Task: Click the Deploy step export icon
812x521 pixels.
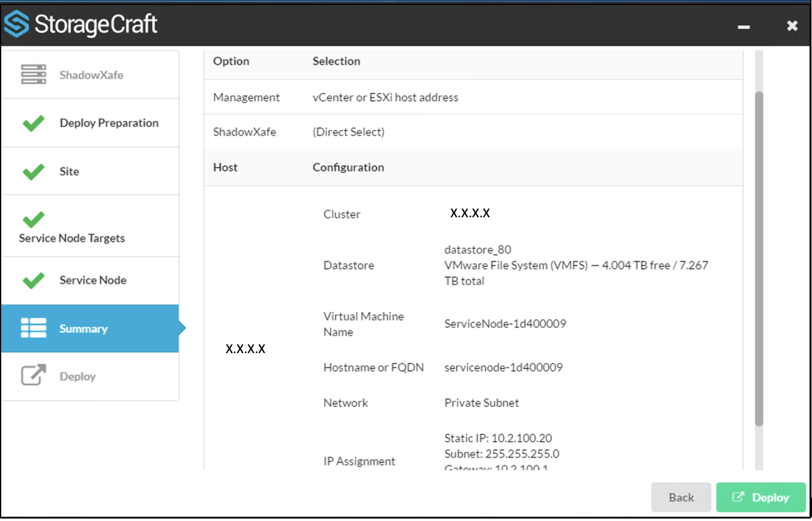Action: 34,375
